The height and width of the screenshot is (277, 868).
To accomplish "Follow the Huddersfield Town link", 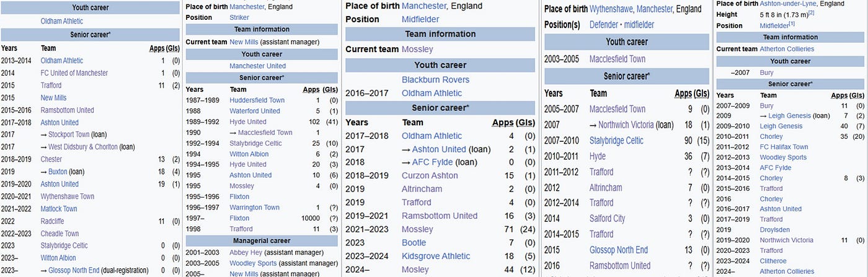I will [257, 100].
